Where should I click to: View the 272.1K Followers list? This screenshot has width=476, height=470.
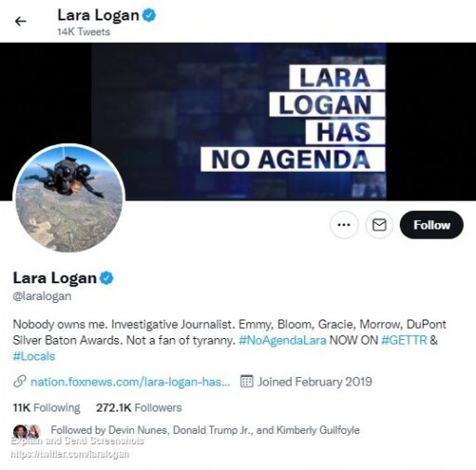(x=139, y=408)
